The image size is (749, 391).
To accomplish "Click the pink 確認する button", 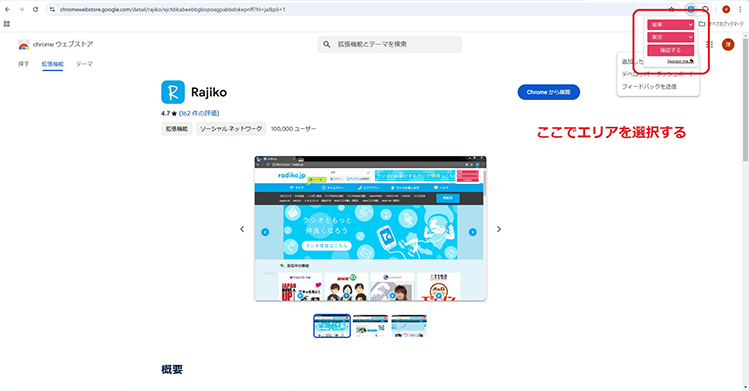I will point(670,50).
